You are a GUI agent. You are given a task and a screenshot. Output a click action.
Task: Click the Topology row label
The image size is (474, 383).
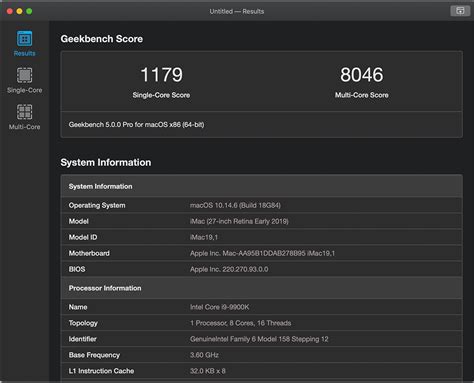click(83, 323)
